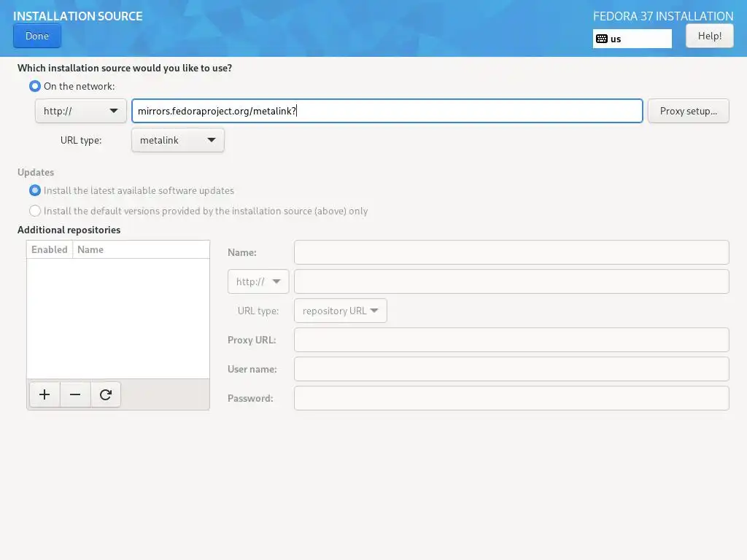
Task: Click the Password input field
Action: (511, 398)
